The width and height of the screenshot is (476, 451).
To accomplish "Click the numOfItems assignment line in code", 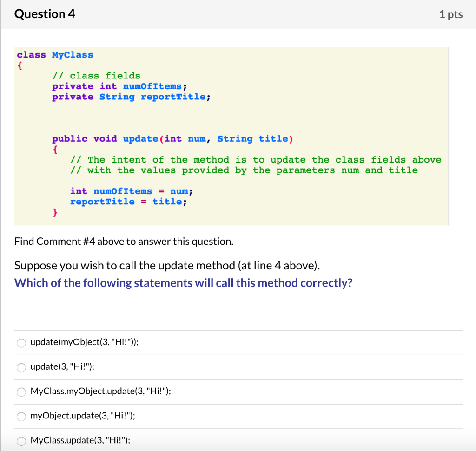I will pyautogui.click(x=132, y=190).
